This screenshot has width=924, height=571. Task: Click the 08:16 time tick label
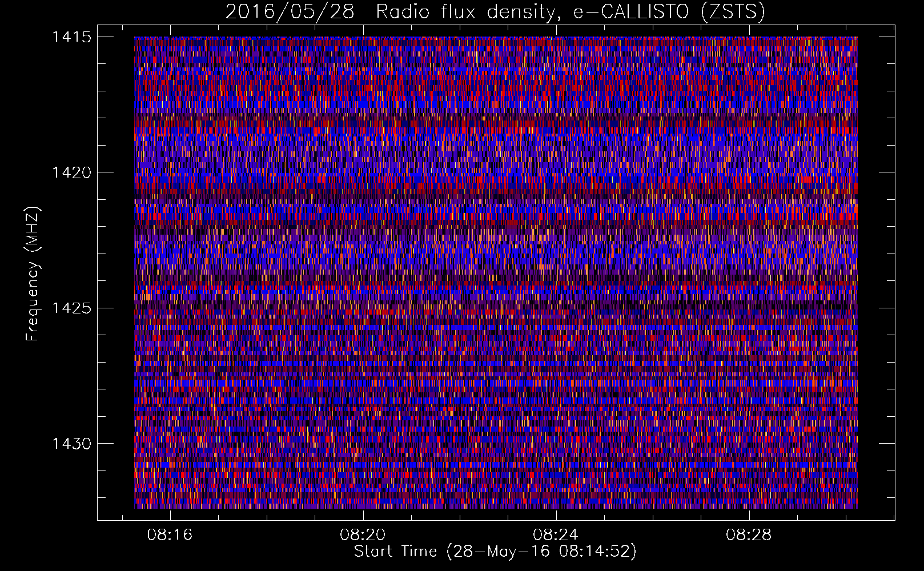(x=170, y=535)
